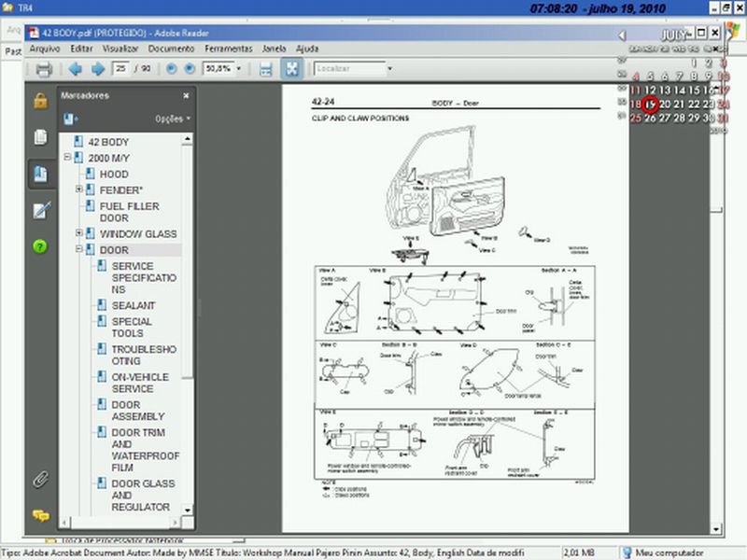Open the zoom percentage dropdown arrow
Viewport: 747px width, 560px height.
239,68
